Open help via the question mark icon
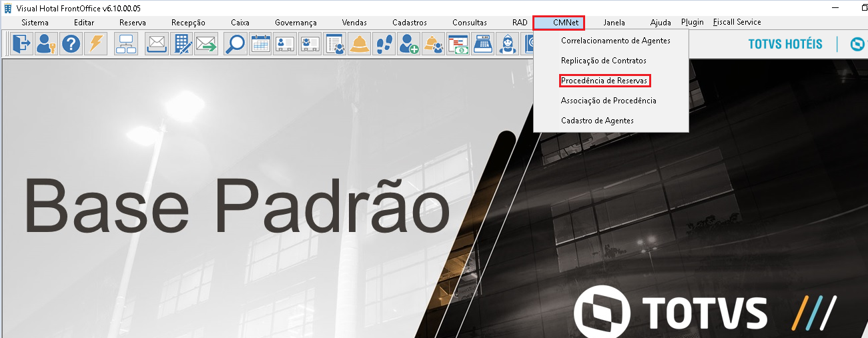Image resolution: width=868 pixels, height=338 pixels. (70, 45)
